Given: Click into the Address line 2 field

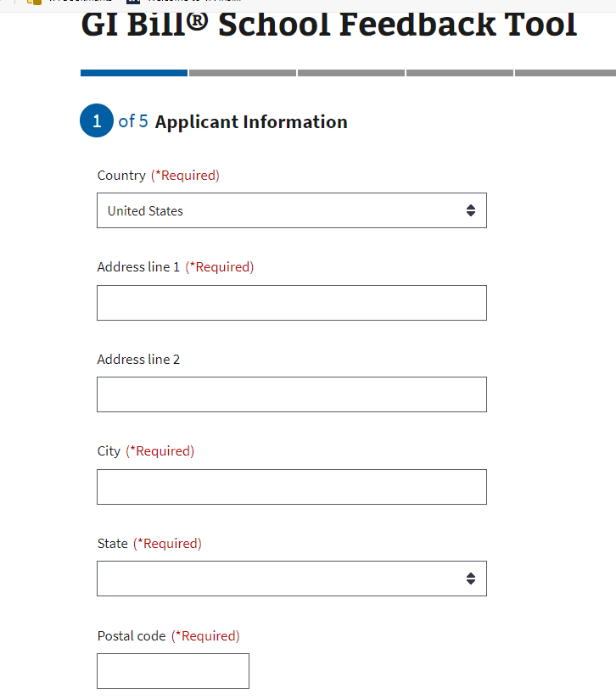Looking at the screenshot, I should click(291, 394).
